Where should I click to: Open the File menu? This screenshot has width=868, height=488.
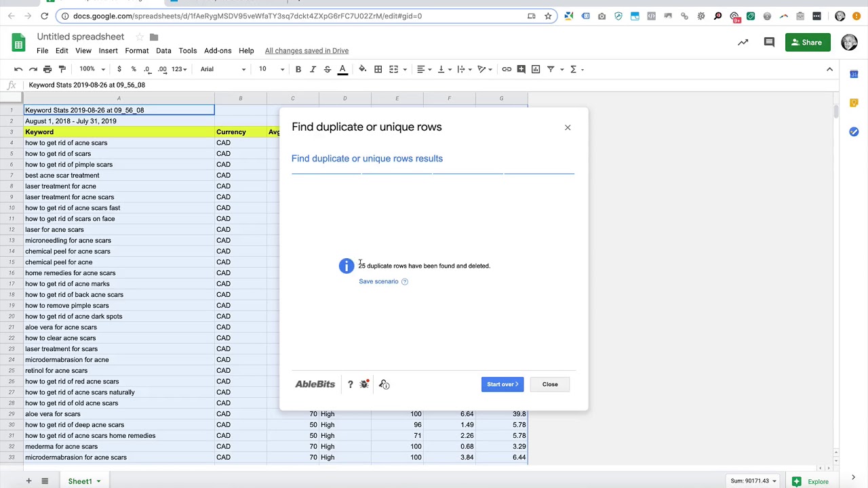[x=42, y=51]
